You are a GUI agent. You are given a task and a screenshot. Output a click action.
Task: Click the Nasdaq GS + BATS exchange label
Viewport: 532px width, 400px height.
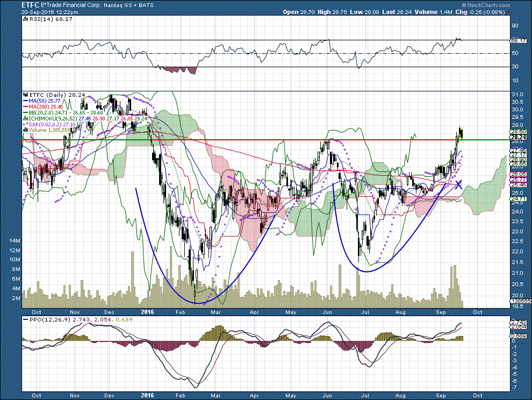(128, 5)
